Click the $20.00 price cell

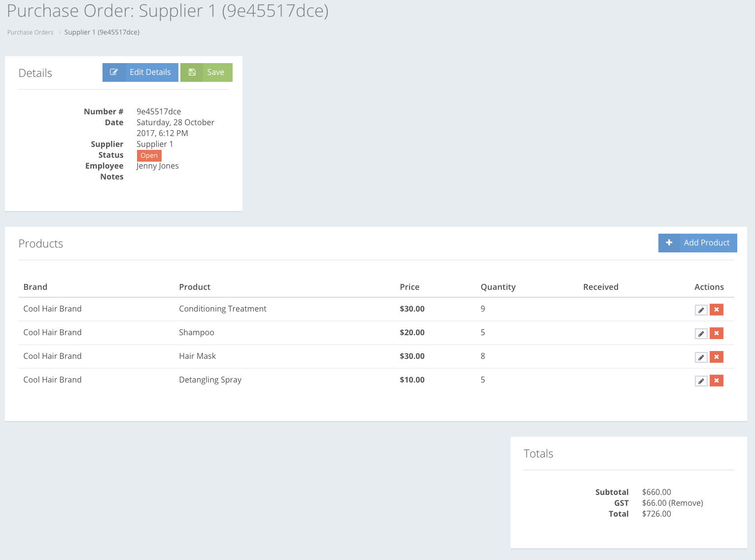tap(412, 332)
